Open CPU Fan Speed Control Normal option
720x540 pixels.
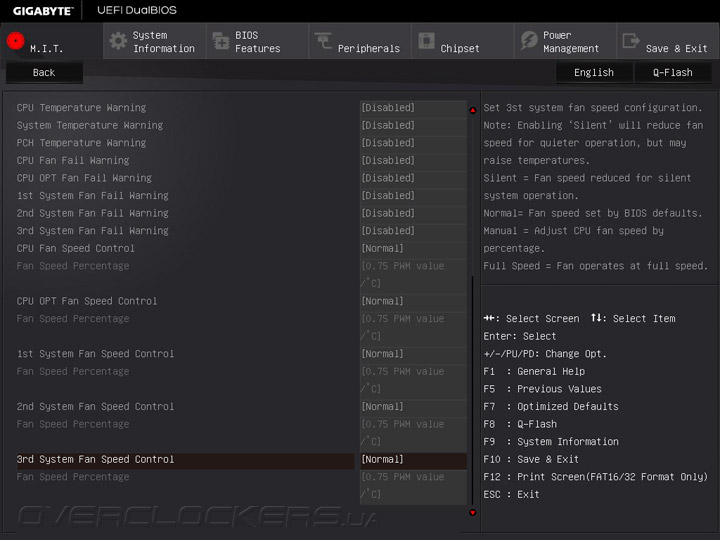(413, 248)
